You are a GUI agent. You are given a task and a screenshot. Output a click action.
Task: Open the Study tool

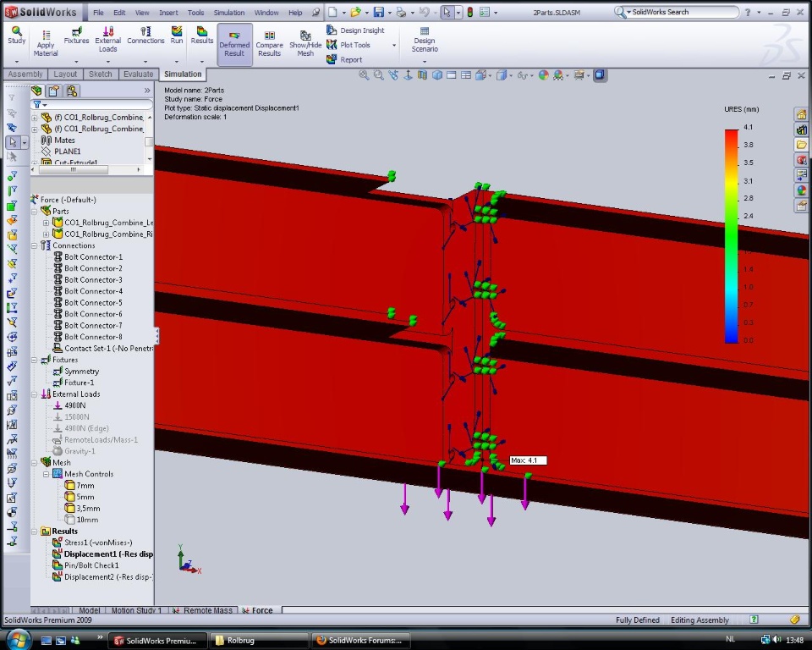17,36
